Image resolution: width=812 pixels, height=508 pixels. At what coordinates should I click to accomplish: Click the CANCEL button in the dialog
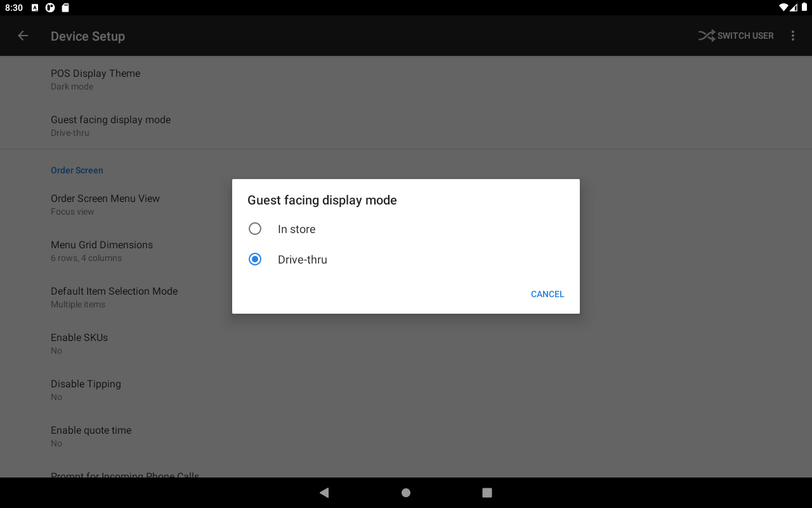547,293
